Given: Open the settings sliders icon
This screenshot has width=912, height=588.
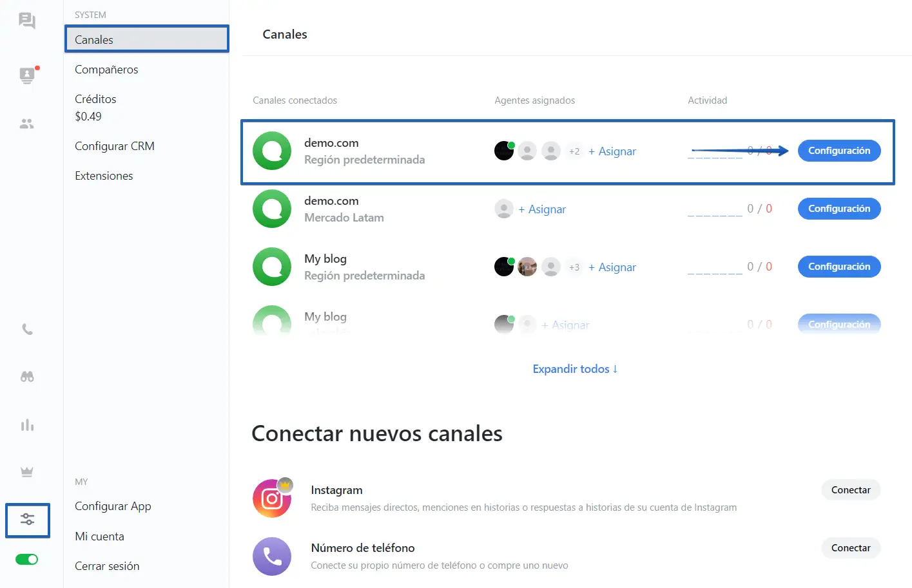Looking at the screenshot, I should coord(27,519).
